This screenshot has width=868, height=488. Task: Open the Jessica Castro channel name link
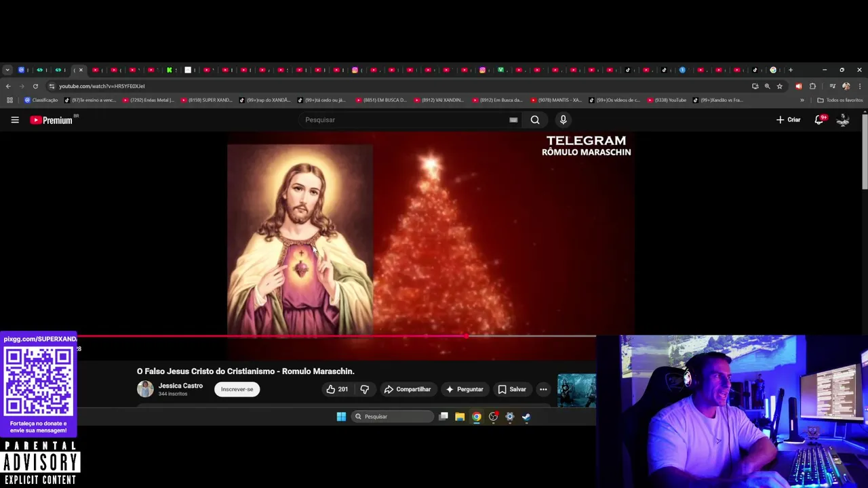point(180,386)
